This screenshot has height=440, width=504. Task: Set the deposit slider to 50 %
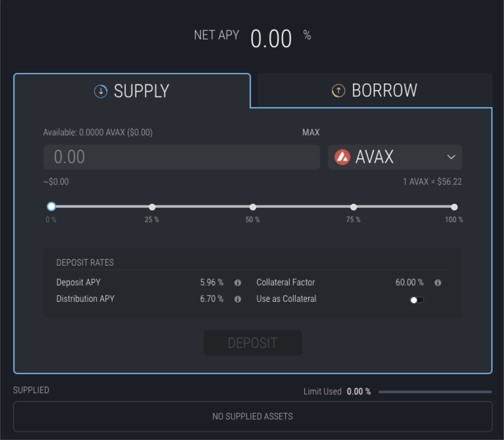pyautogui.click(x=253, y=207)
